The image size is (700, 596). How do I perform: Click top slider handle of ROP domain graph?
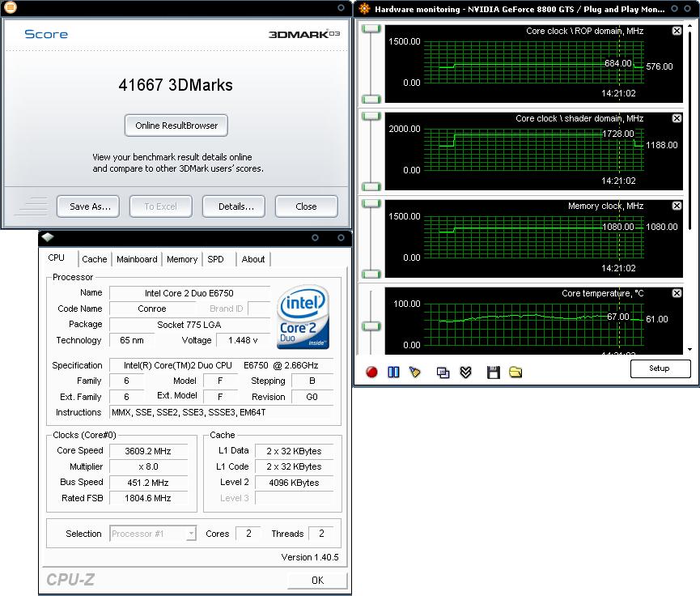click(x=371, y=29)
